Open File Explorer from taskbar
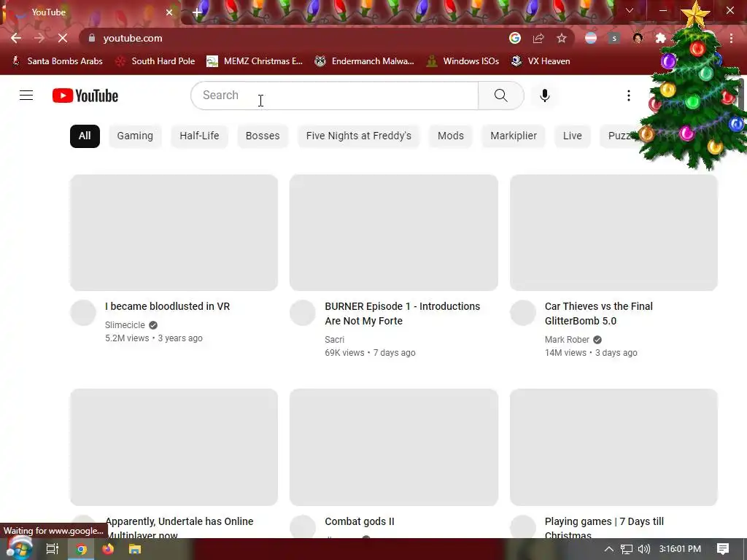747x560 pixels. pyautogui.click(x=135, y=549)
